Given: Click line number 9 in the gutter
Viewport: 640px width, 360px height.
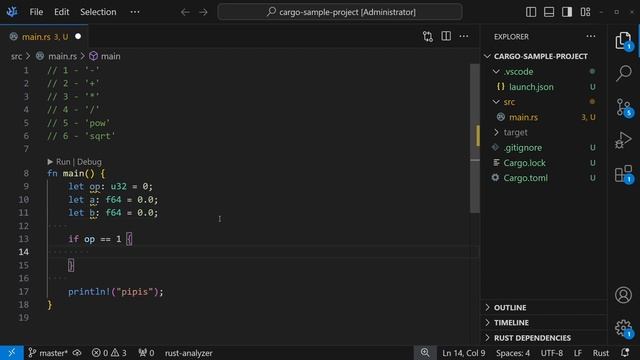Looking at the screenshot, I should (26, 186).
